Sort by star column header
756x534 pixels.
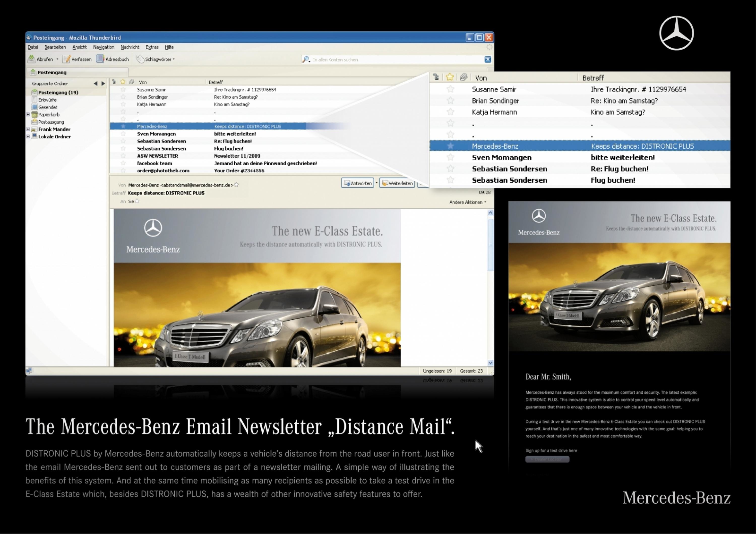[123, 82]
